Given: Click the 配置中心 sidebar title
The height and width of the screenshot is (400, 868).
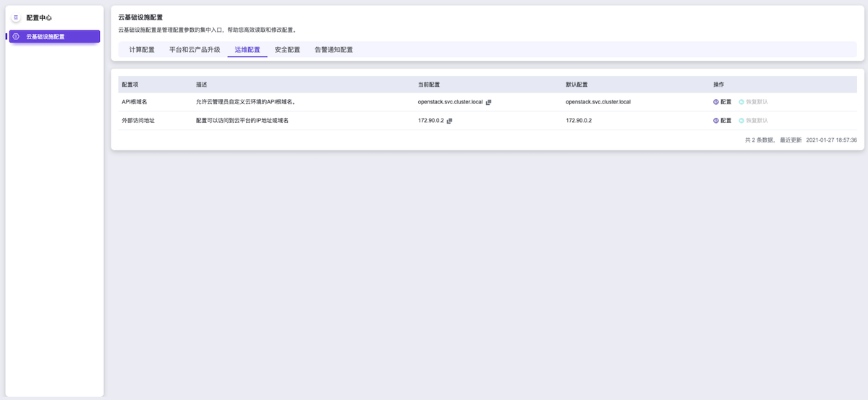Looking at the screenshot, I should 39,17.
